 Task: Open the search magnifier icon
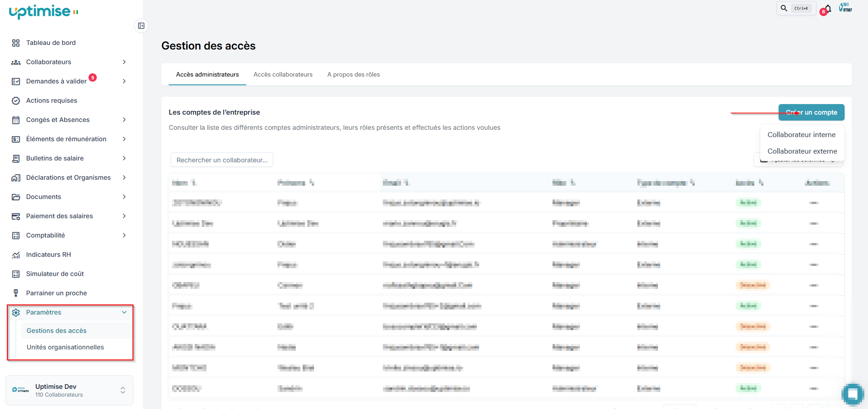tap(784, 8)
